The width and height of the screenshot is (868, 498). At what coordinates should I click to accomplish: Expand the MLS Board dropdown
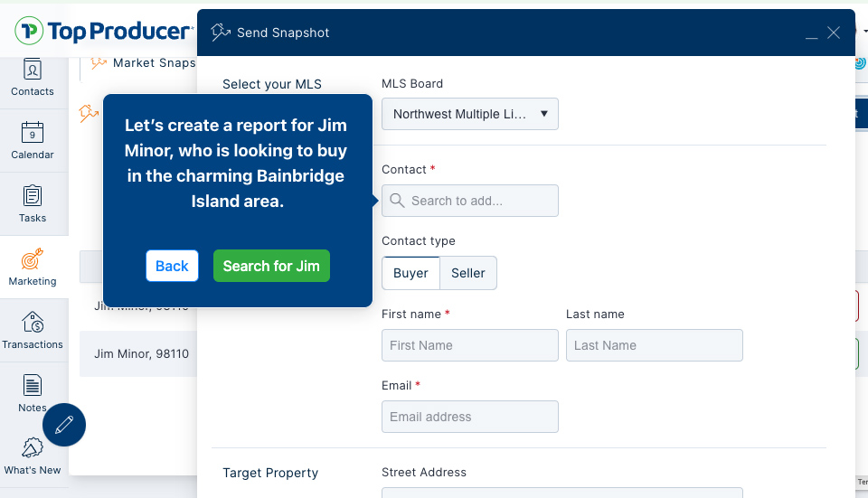coord(470,114)
